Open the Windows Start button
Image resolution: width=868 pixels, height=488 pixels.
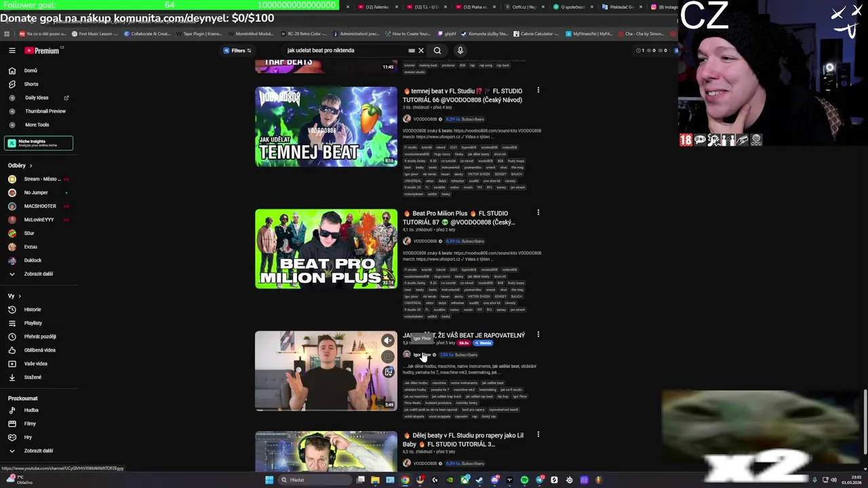click(x=269, y=480)
